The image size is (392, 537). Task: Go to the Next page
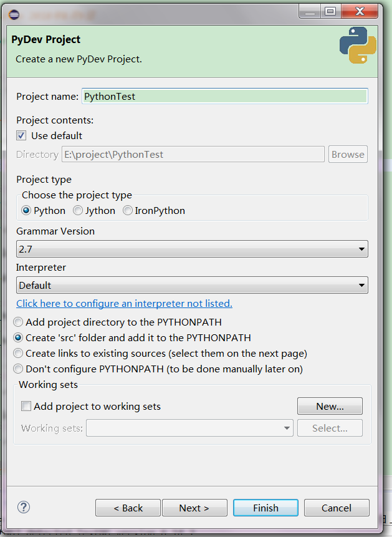pos(194,508)
